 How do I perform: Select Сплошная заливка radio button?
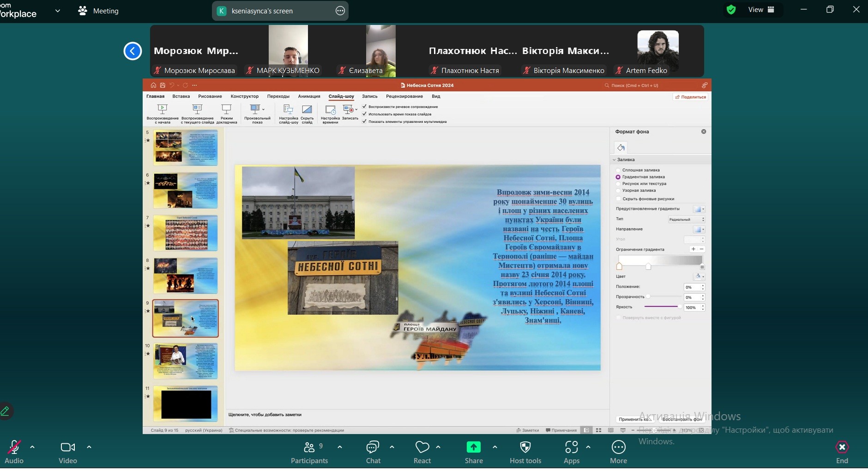click(x=618, y=170)
